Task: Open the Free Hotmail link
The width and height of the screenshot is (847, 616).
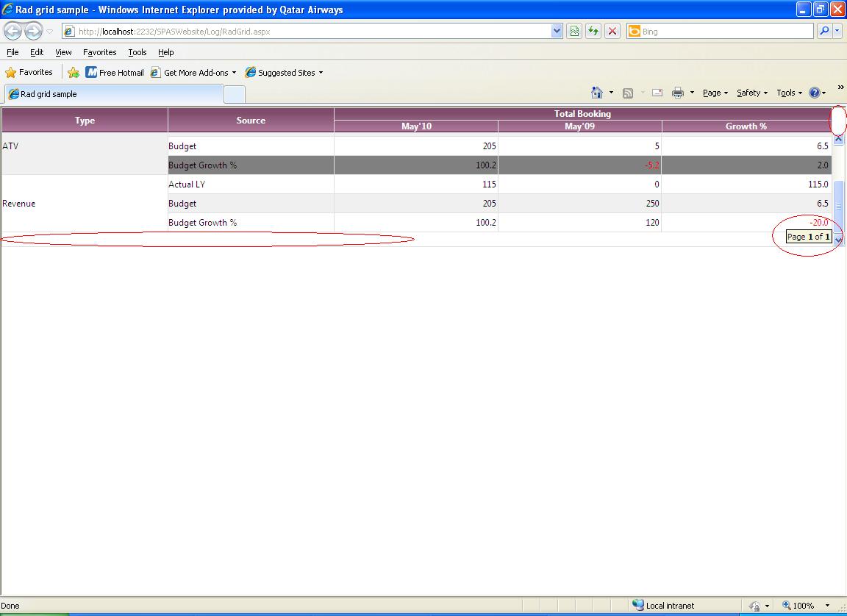Action: point(115,72)
